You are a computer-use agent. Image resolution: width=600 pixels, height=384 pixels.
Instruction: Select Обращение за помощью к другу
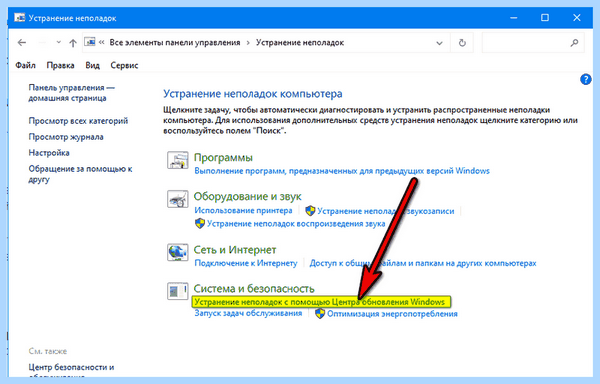point(80,174)
